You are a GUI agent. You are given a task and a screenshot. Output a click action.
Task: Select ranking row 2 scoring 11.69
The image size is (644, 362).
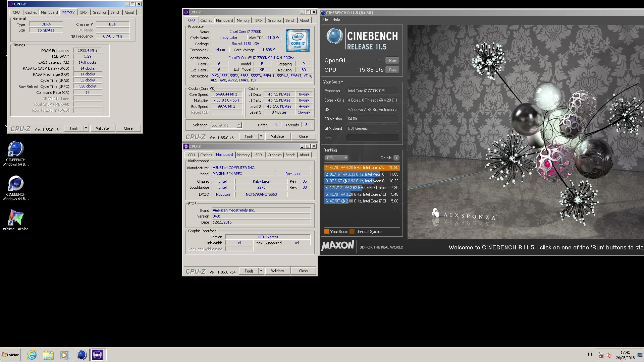pos(362,174)
